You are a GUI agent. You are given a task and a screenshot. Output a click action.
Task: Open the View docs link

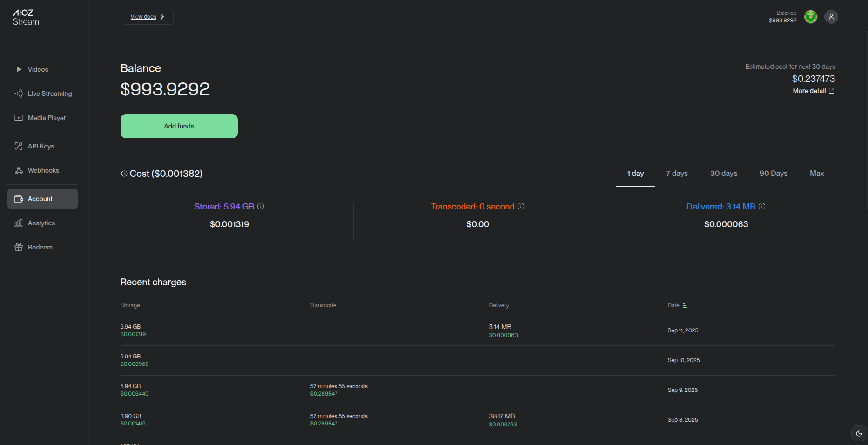tap(148, 17)
